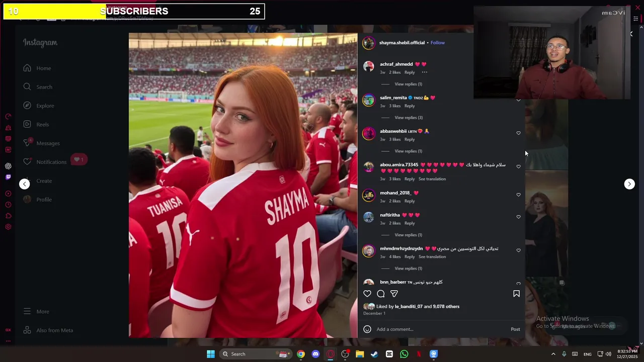This screenshot has height=362, width=644.
Task: Open extensions cube in Opera sidebar
Action: 8,216
